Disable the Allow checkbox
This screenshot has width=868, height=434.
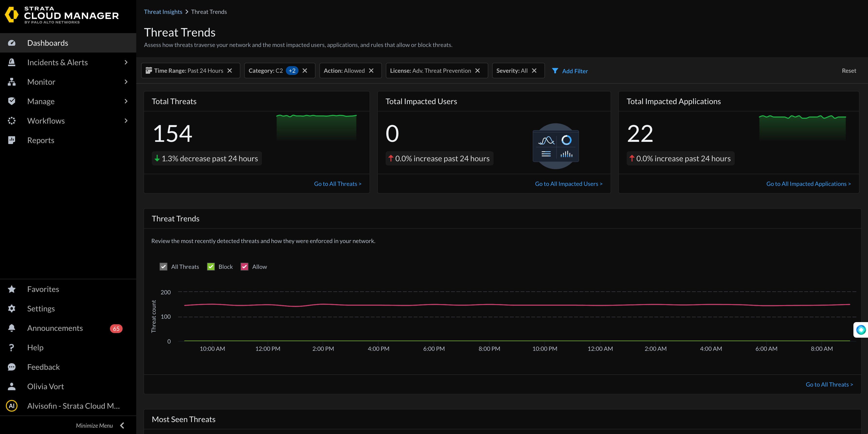[244, 267]
